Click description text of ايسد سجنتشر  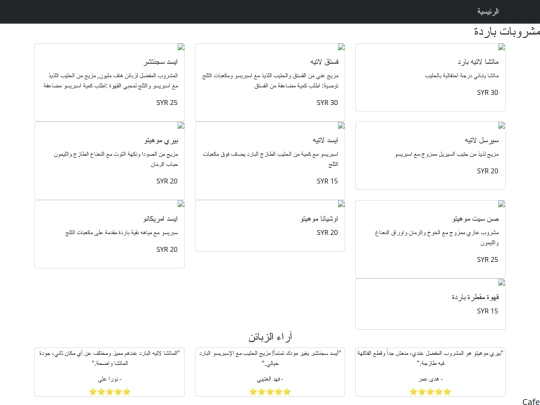coord(111,81)
